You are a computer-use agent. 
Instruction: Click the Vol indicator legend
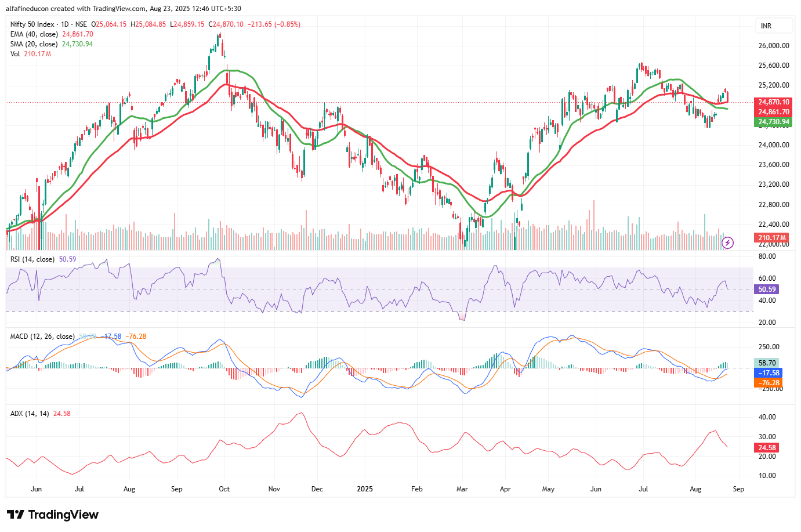point(15,54)
